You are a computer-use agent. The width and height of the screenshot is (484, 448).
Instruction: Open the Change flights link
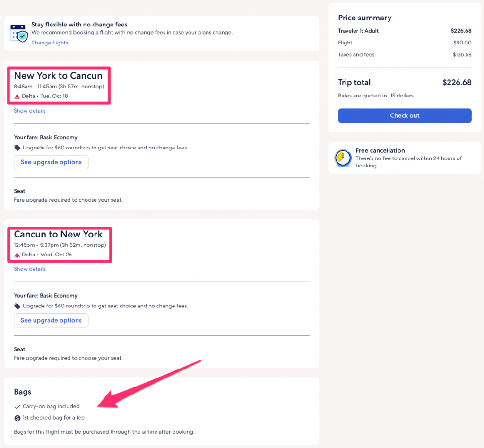pyautogui.click(x=50, y=43)
